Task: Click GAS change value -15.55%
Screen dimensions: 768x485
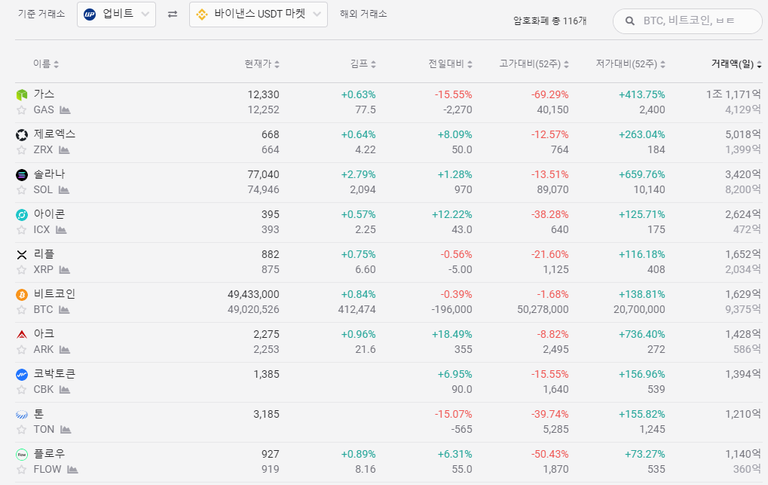Action: click(454, 95)
